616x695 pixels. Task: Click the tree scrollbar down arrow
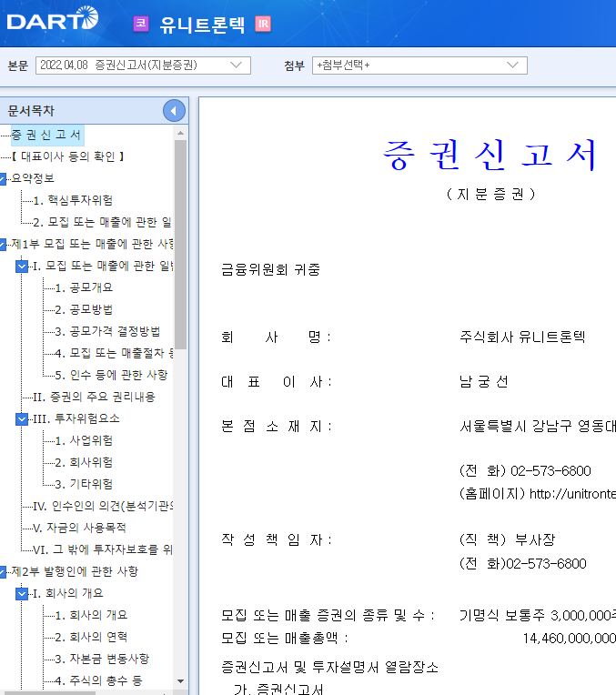click(x=180, y=681)
